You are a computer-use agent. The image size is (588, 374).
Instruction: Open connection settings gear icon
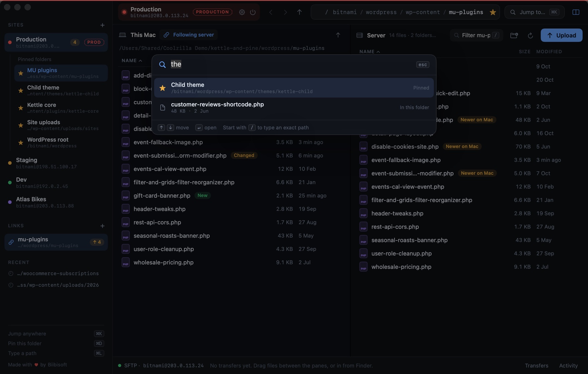(x=242, y=12)
